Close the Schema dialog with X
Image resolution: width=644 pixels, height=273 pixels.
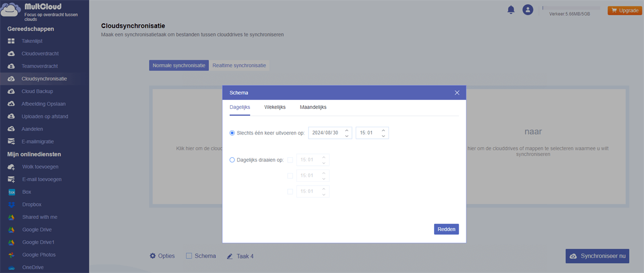(457, 93)
